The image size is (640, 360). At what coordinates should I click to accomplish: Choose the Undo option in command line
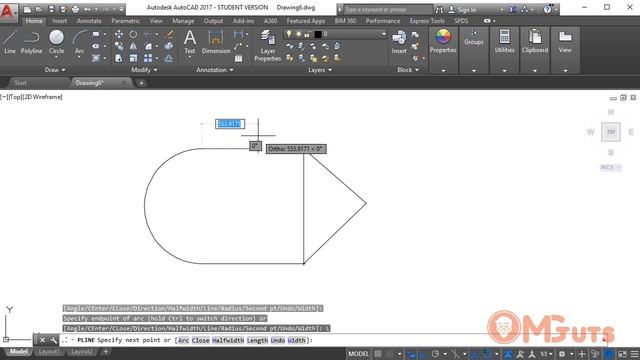278,340
